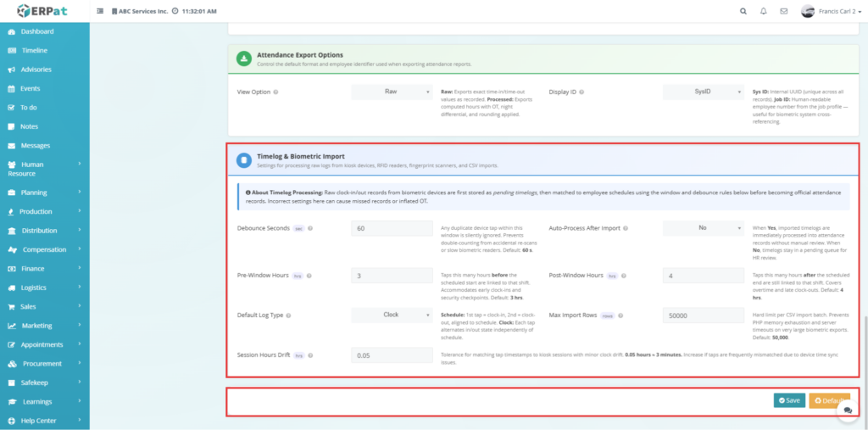Click the Default reset button
The height and width of the screenshot is (430, 868).
(x=829, y=400)
